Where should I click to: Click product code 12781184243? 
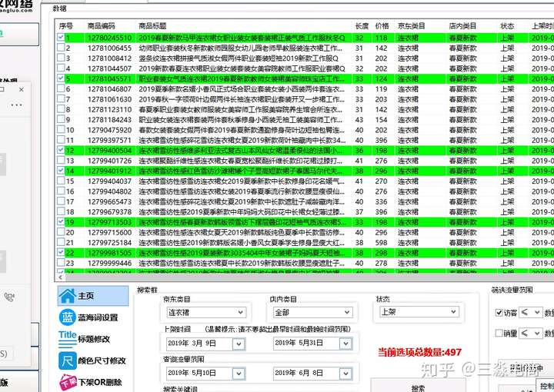(x=109, y=120)
